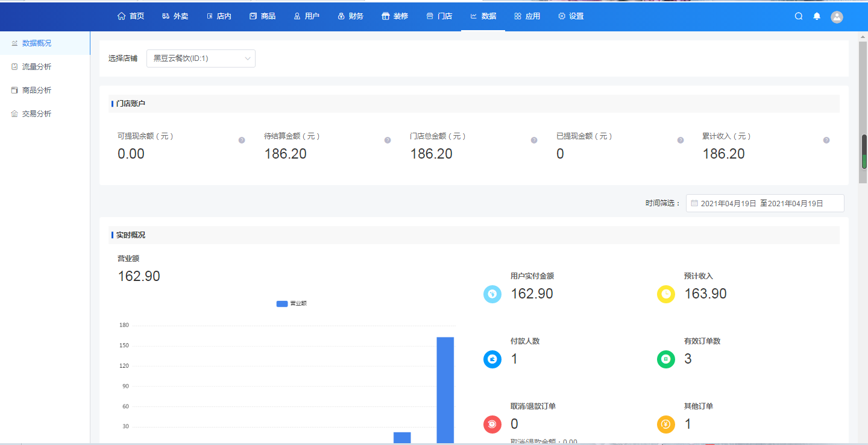Expand the 选择店铺 store dropdown

(201, 58)
